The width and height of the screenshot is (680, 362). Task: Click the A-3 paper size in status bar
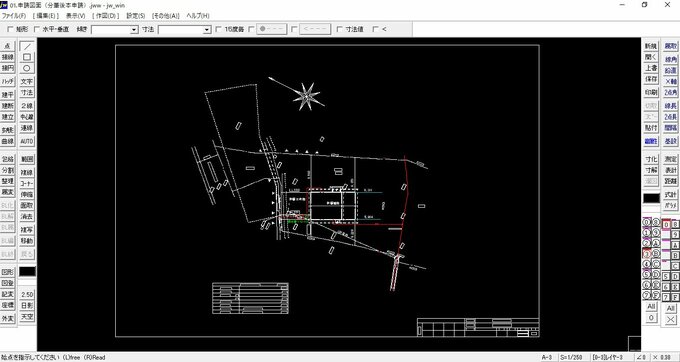coord(546,358)
